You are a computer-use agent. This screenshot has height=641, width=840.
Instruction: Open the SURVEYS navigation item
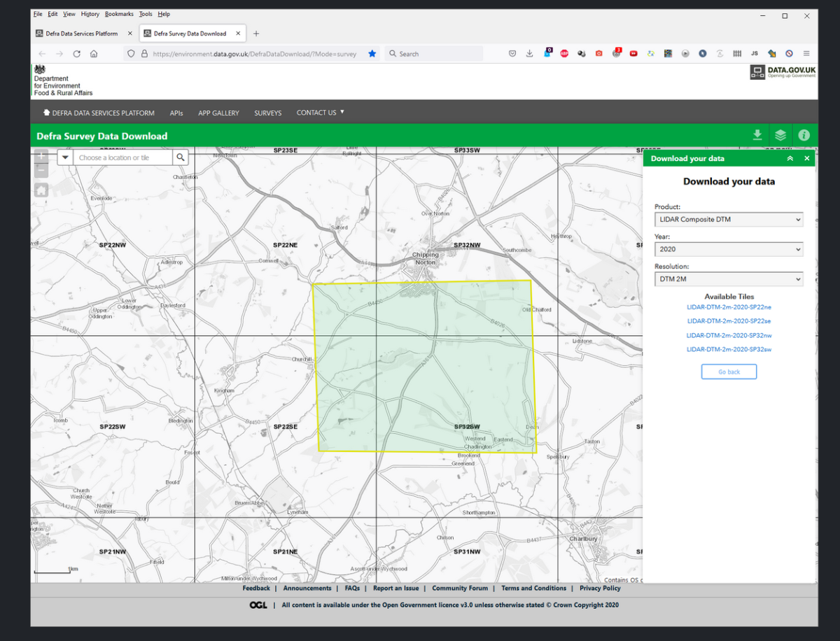[267, 113]
